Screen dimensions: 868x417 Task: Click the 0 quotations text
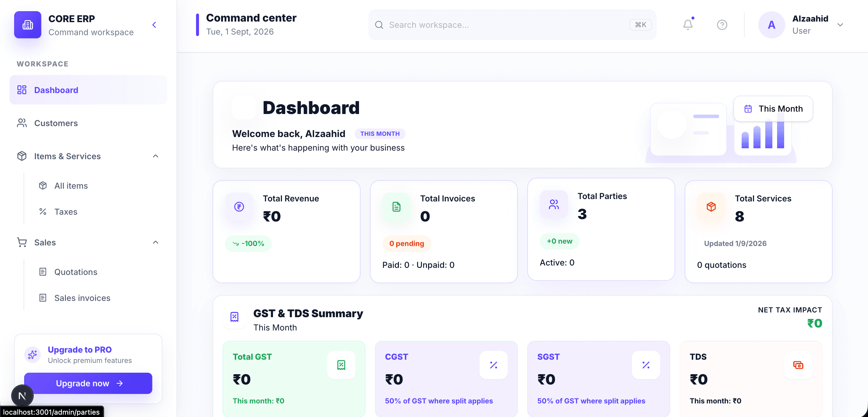tap(722, 265)
